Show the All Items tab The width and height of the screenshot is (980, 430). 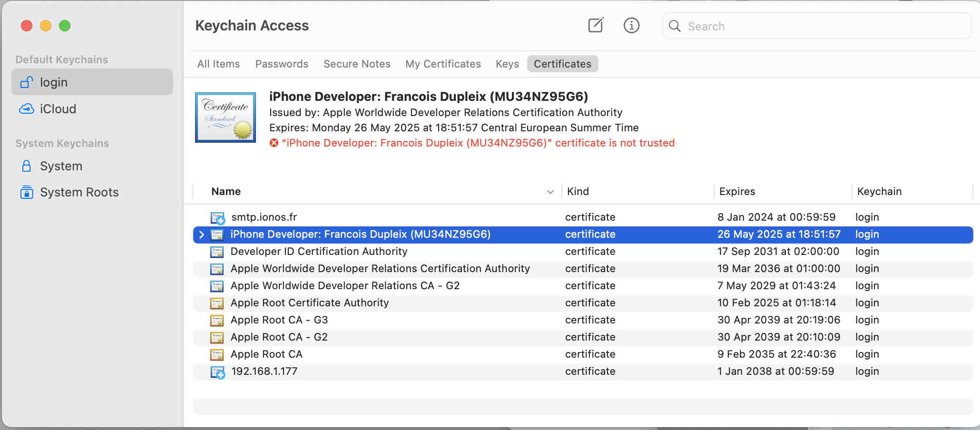pos(218,64)
